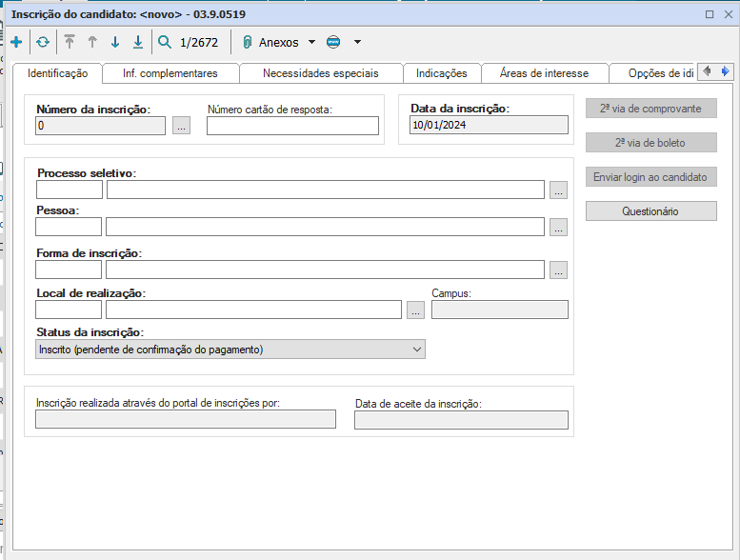Click the plus icon to add new record
Screen dimensions: 740x560
coord(16,42)
